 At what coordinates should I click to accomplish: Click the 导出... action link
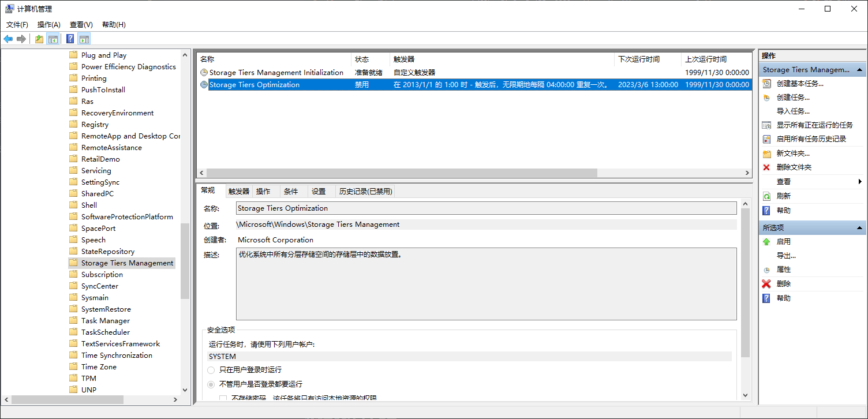click(786, 256)
